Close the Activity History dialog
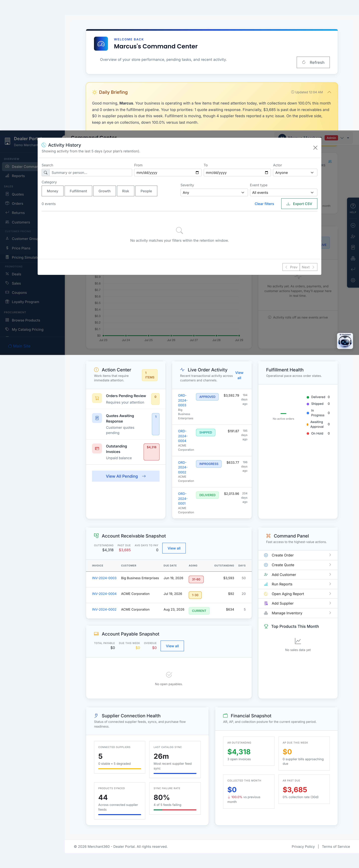The image size is (359, 868). click(315, 148)
